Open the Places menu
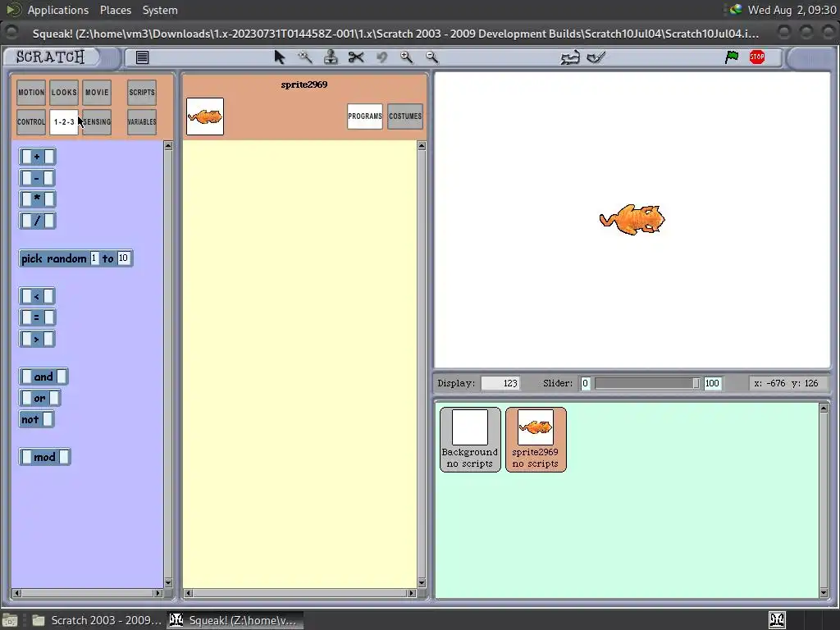 (x=115, y=10)
